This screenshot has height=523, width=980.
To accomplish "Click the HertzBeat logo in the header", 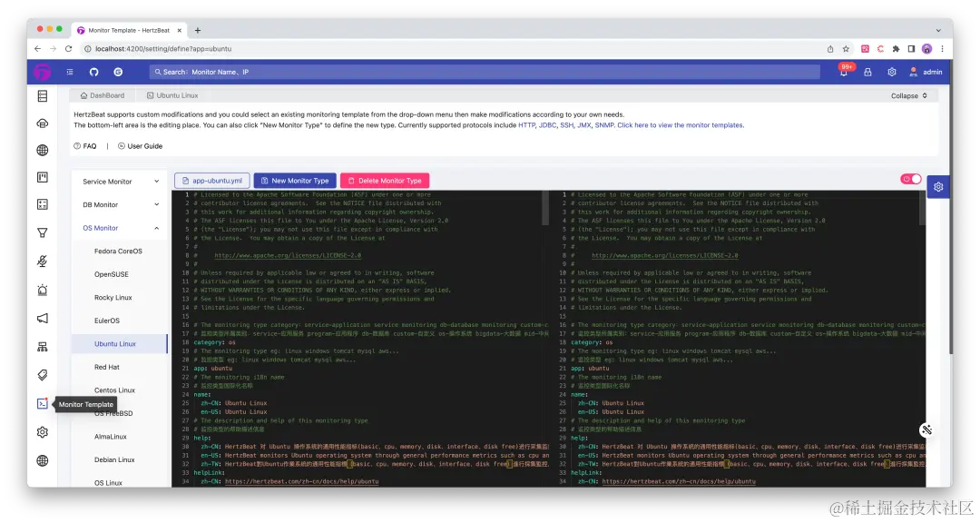I will [43, 72].
